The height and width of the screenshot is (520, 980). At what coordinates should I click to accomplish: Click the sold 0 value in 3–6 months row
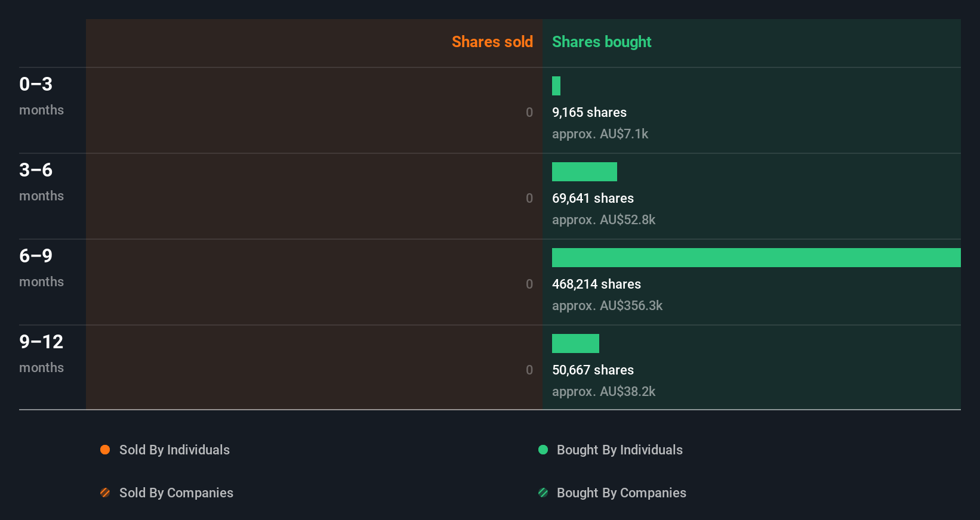click(529, 199)
